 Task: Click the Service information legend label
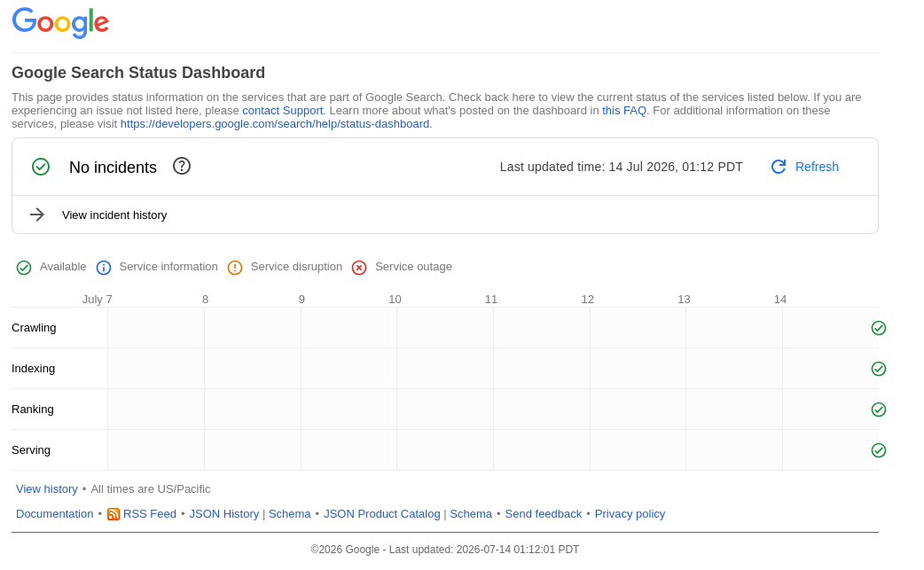pyautogui.click(x=168, y=266)
